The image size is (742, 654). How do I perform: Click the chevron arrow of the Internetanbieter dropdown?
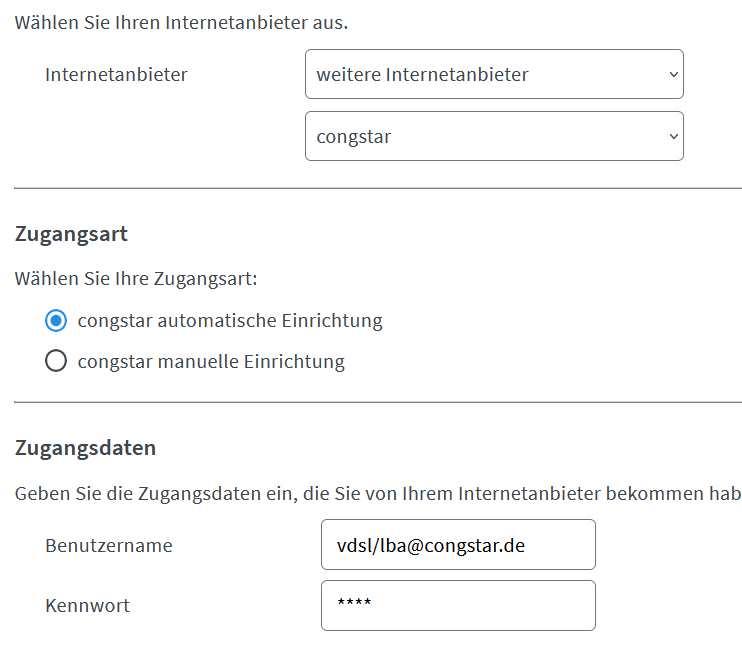[x=673, y=74]
